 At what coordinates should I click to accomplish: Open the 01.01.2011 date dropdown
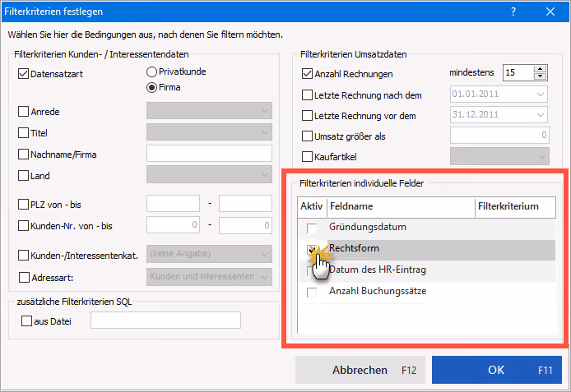541,95
